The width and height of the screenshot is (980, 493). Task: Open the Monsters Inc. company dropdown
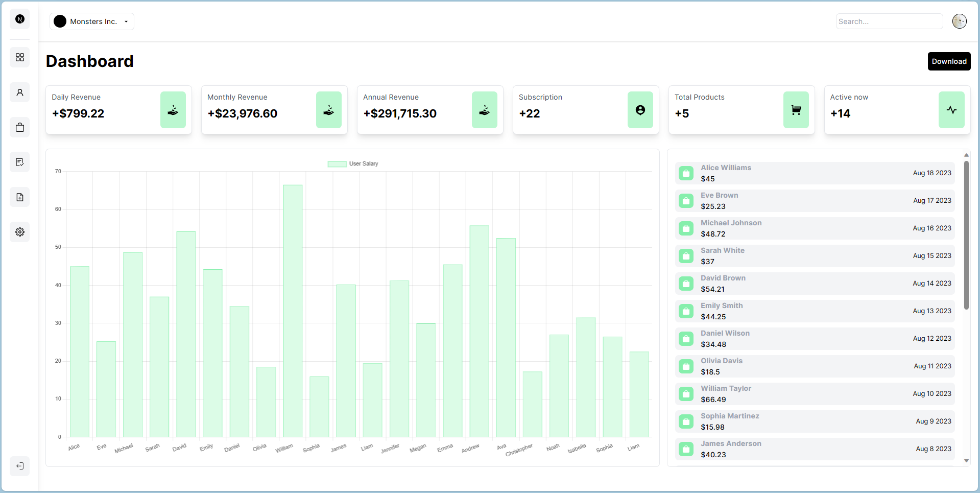[x=92, y=21]
